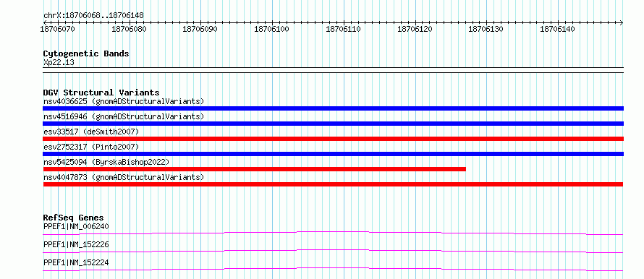
Task: Click the blue bar for nsv4036625
Action: (x=333, y=108)
